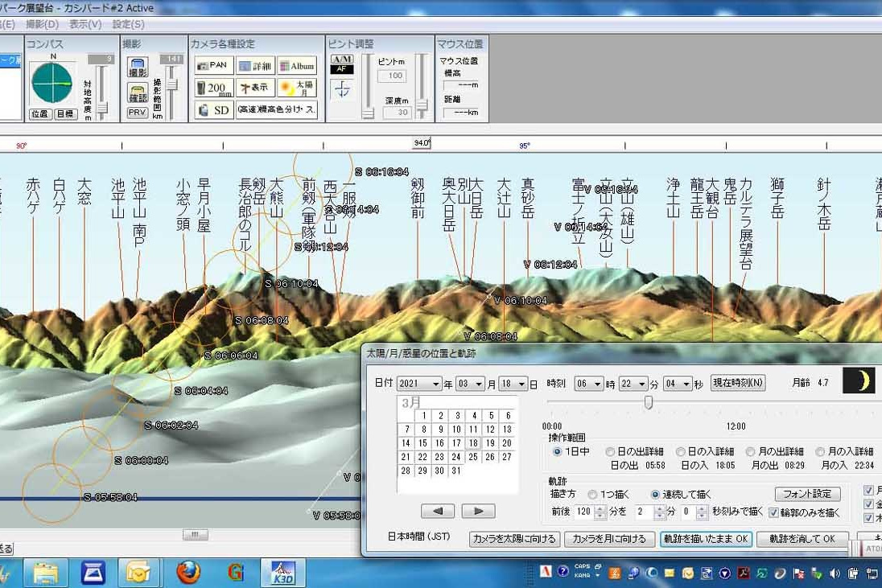
Task: Select day 18 in the calendar
Action: click(474, 443)
